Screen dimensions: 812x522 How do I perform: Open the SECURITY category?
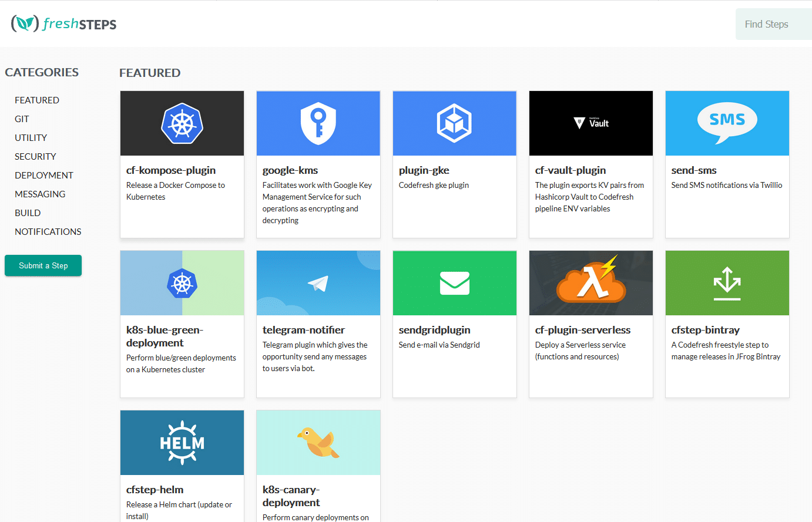(35, 157)
